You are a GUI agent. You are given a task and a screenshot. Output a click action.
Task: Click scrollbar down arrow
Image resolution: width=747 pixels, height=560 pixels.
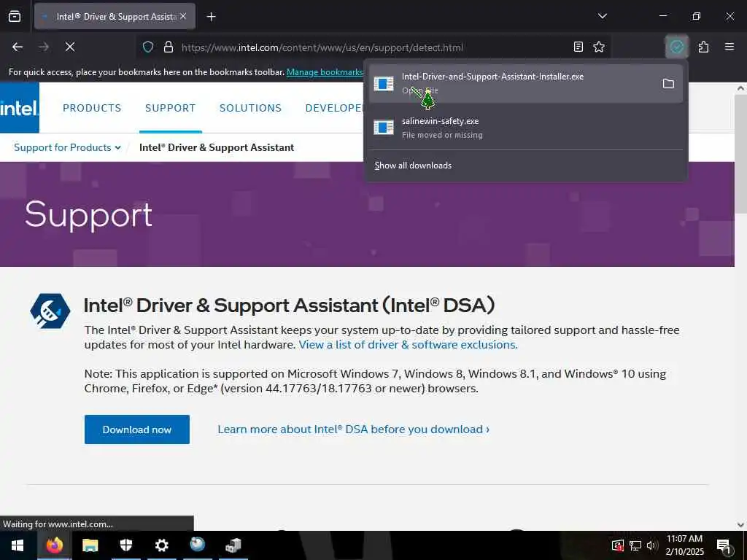click(740, 525)
